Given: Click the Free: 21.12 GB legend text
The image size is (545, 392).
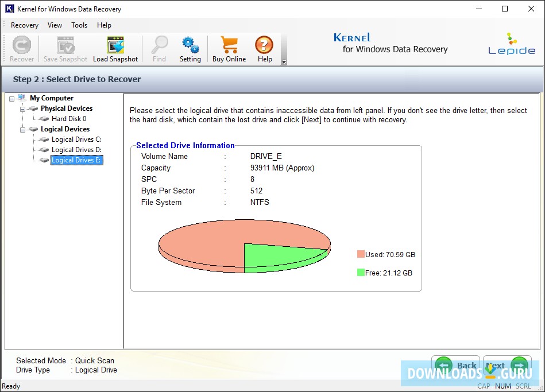Looking at the screenshot, I should tap(389, 273).
